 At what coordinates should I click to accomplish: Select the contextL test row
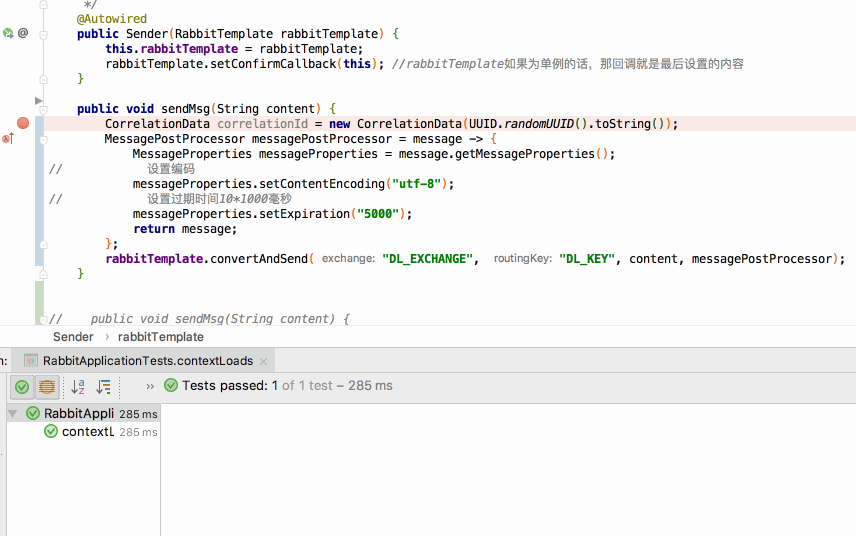tap(84, 432)
